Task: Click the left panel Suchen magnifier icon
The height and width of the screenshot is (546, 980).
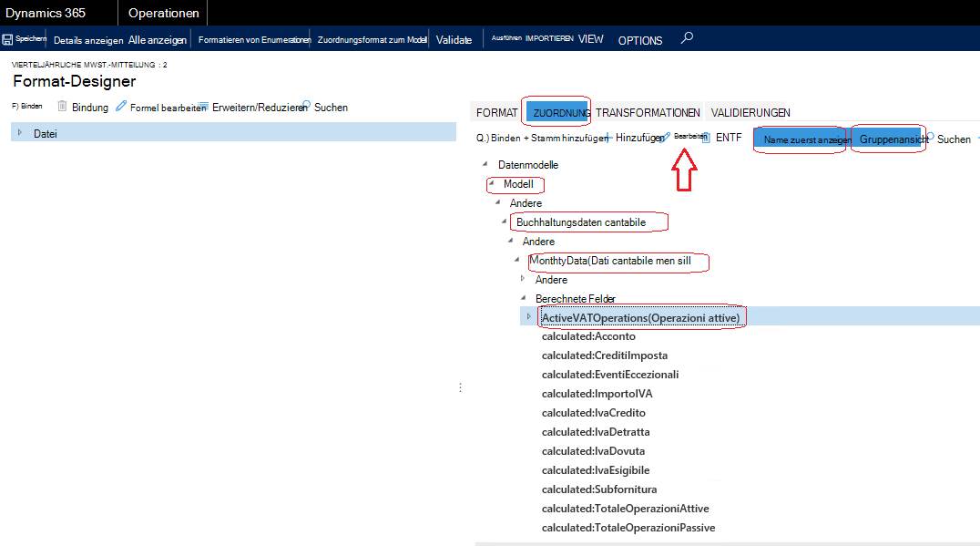Action: [306, 105]
